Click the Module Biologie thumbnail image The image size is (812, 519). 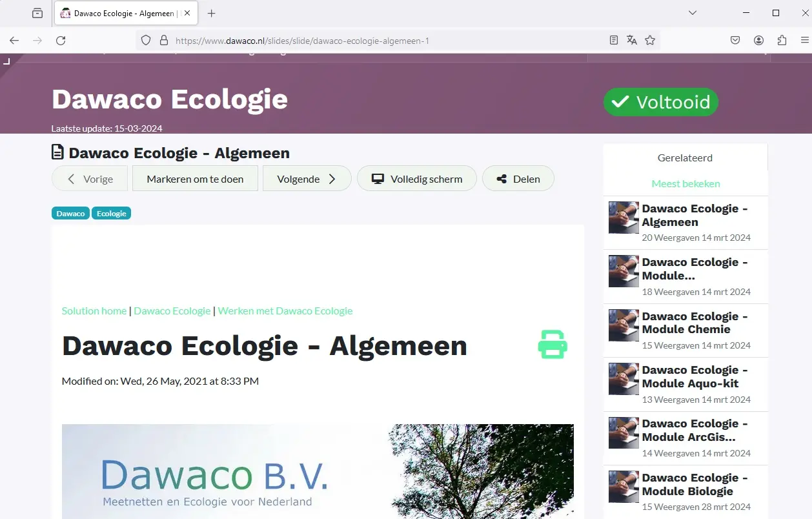tap(624, 487)
